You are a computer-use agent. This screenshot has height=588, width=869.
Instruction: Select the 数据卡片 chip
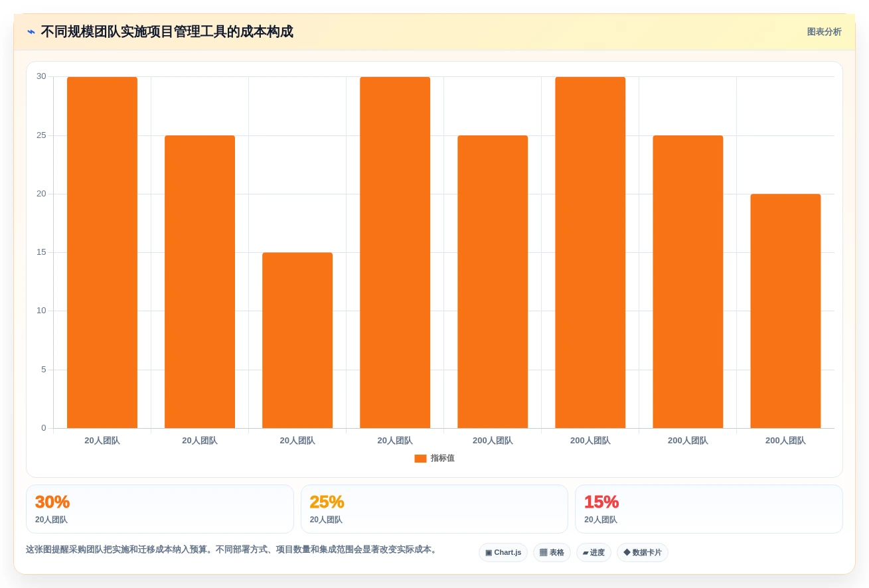coord(643,552)
